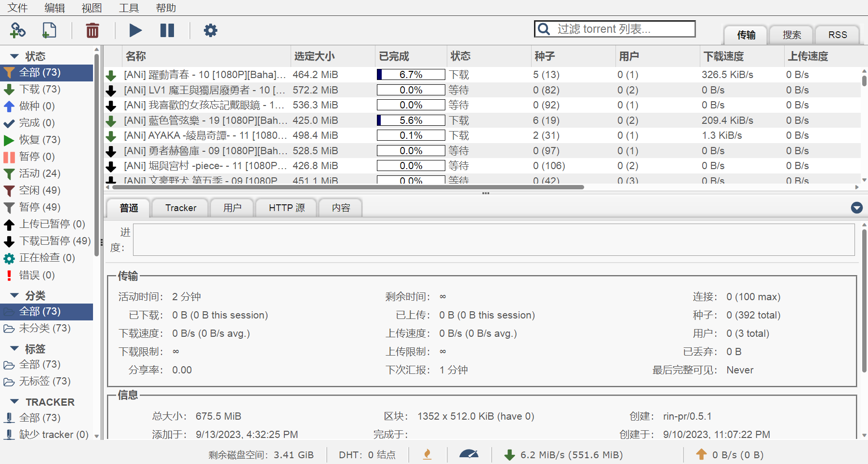The image size is (868, 464).
Task: Switch to the Tracker details tab
Action: [181, 208]
